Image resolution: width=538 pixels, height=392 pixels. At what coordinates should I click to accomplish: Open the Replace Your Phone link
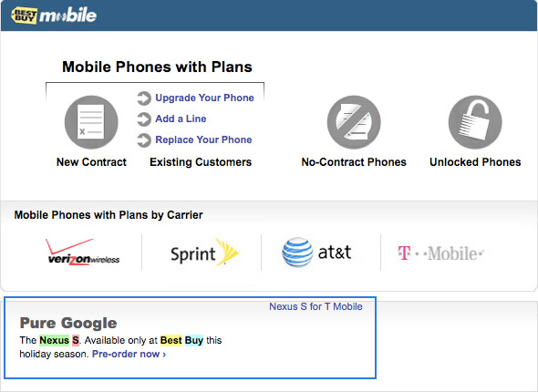(203, 139)
